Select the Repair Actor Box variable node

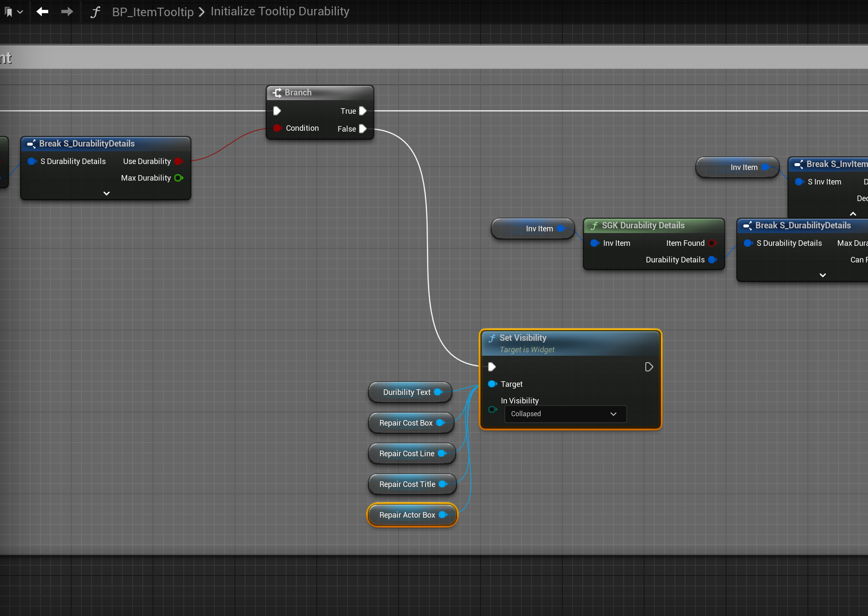point(407,515)
